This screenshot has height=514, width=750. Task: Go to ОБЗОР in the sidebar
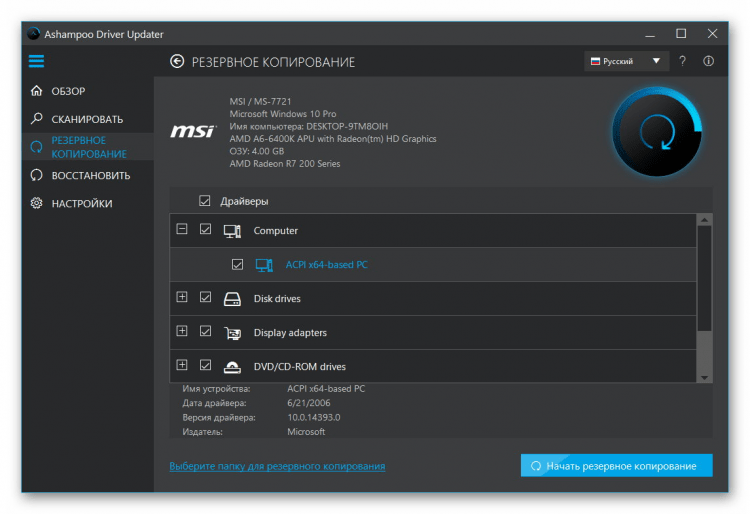click(x=68, y=91)
